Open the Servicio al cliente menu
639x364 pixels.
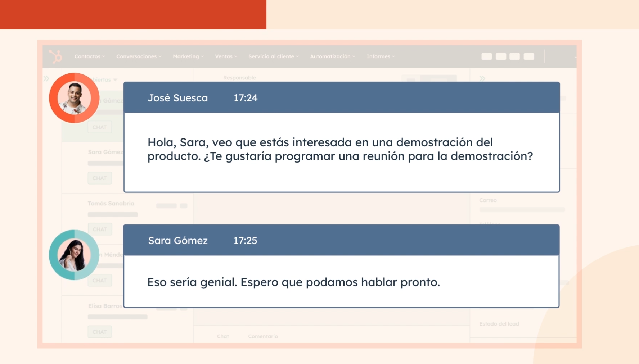273,56
